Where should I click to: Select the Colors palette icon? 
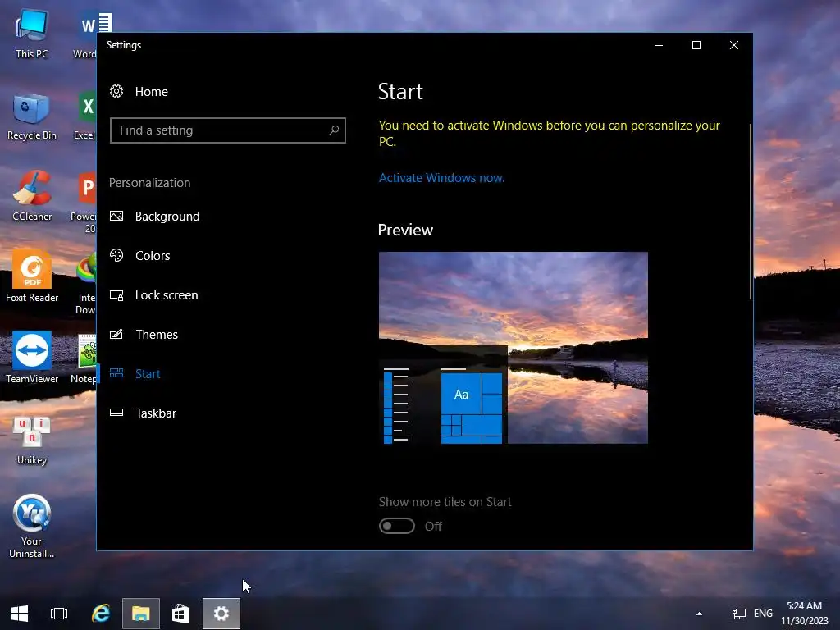116,255
